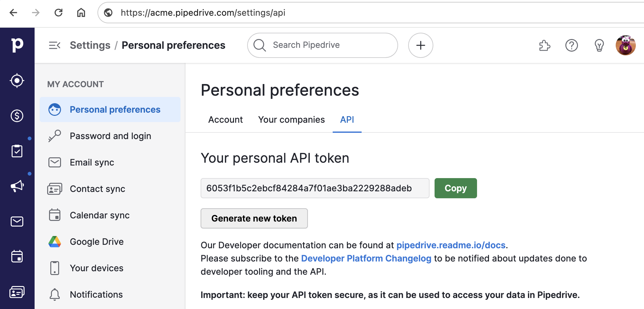Open the pipedrive.readme.io/docs link
Viewport: 644px width, 309px height.
(x=451, y=245)
